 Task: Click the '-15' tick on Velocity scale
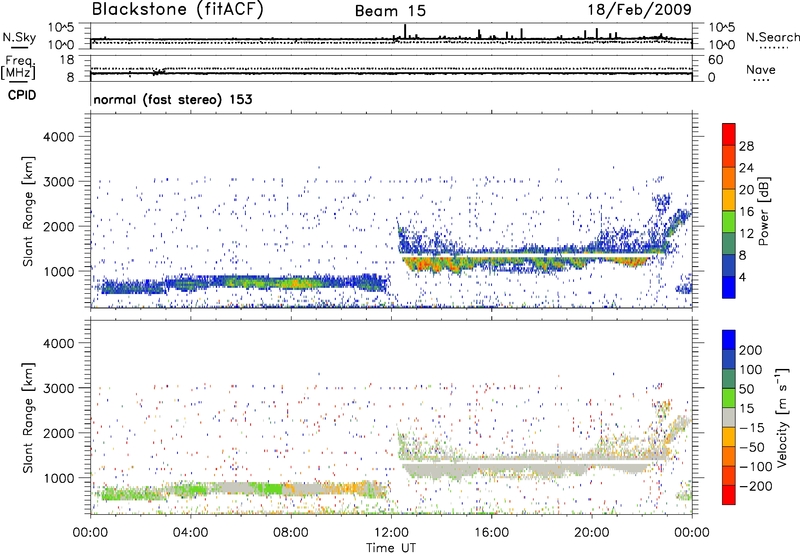(x=752, y=428)
